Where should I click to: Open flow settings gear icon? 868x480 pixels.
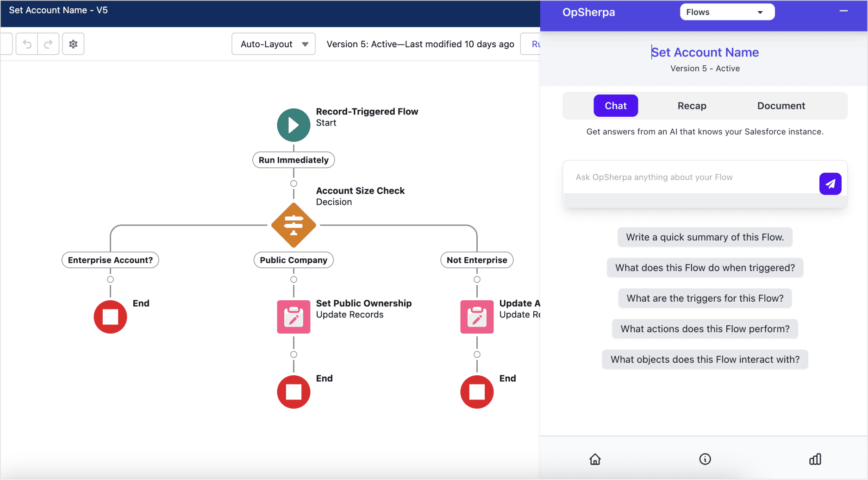[73, 44]
